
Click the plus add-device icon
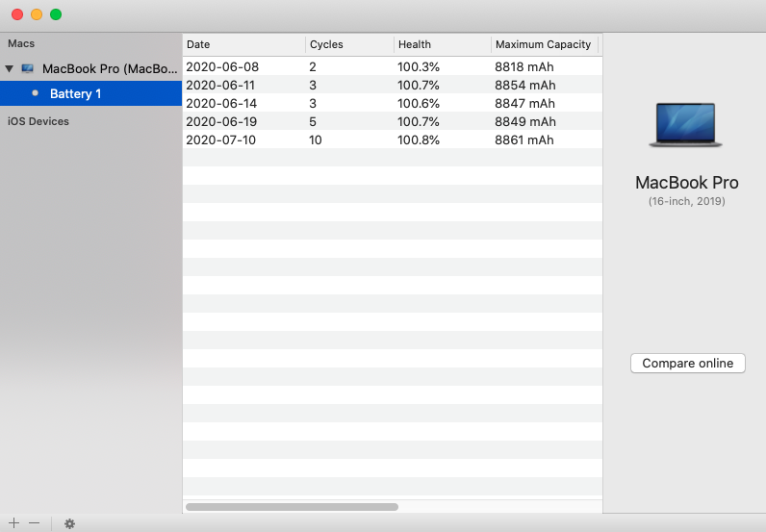coord(13,523)
